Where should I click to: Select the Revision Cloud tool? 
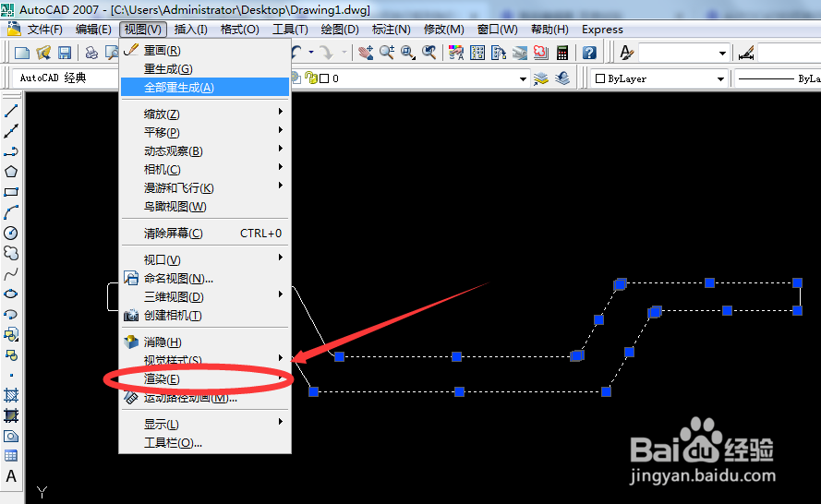coord(11,253)
